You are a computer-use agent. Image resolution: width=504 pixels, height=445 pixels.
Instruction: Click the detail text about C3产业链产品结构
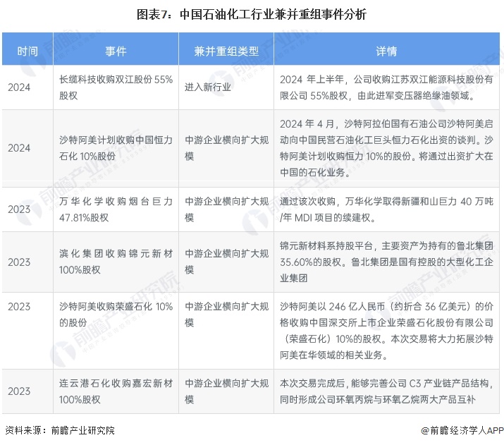[386, 391]
